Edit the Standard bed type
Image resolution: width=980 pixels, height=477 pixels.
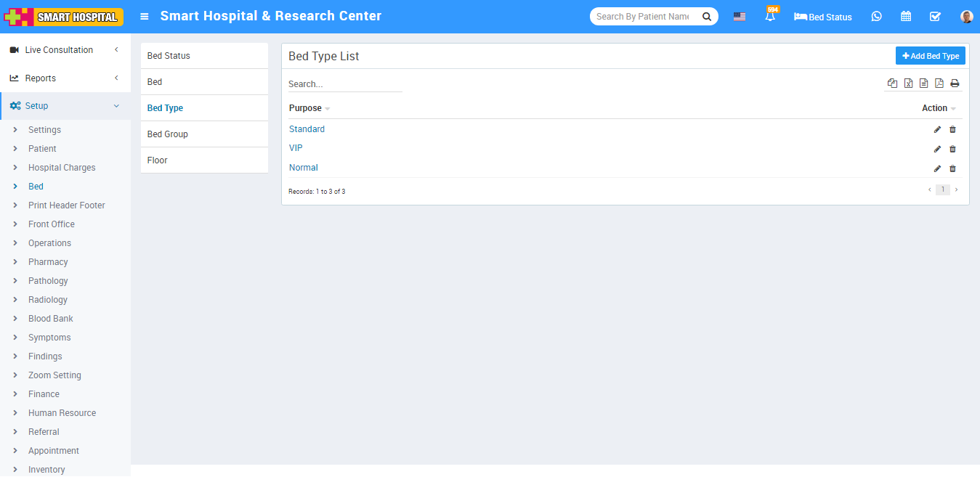(937, 129)
